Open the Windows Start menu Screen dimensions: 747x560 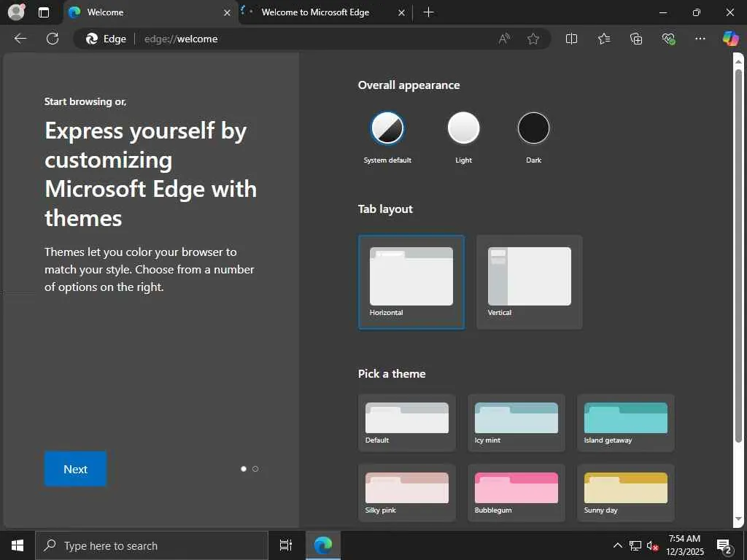coord(18,545)
